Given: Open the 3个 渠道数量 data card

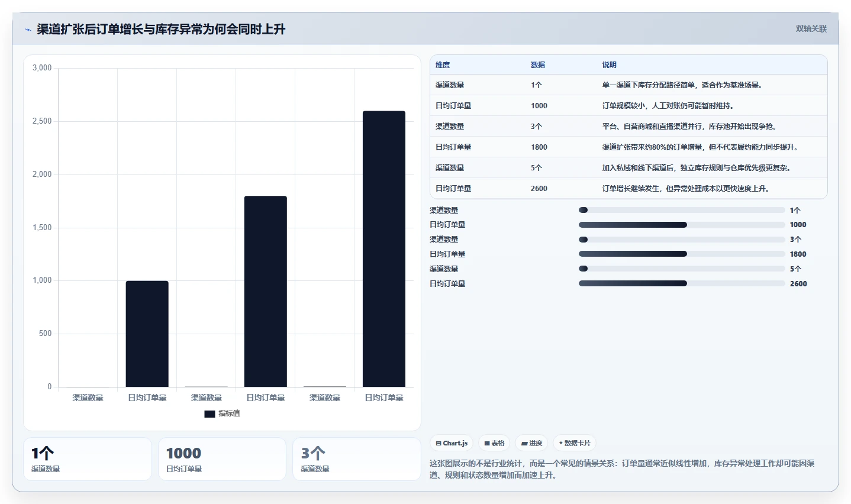Looking at the screenshot, I should (357, 459).
